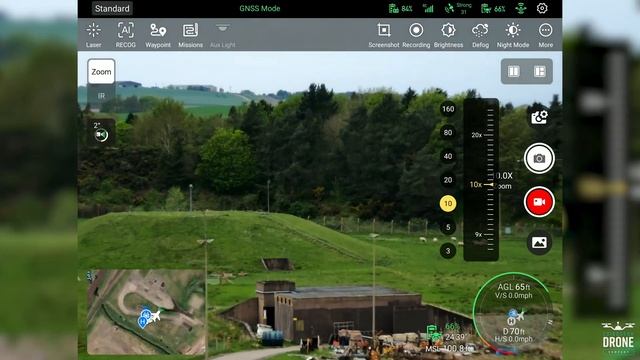
Task: Set zoom preset to 3x
Action: click(x=448, y=251)
